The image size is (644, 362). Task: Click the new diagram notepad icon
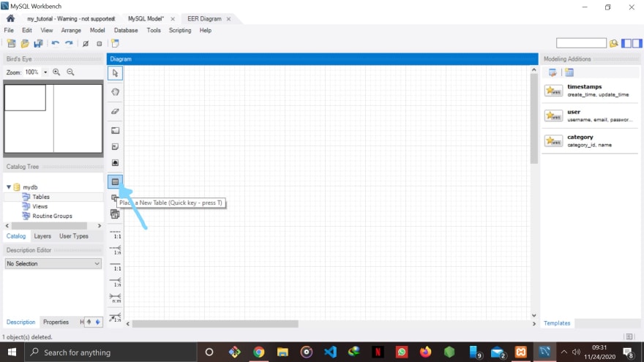click(x=116, y=43)
